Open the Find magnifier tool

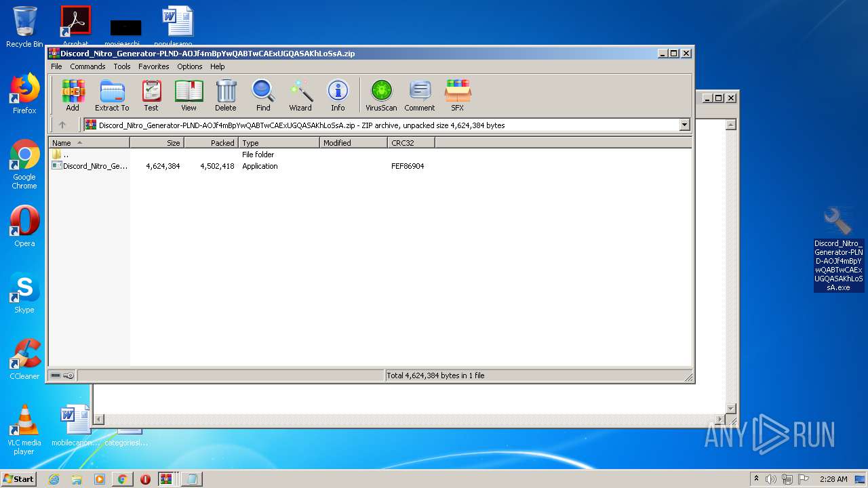click(x=263, y=96)
